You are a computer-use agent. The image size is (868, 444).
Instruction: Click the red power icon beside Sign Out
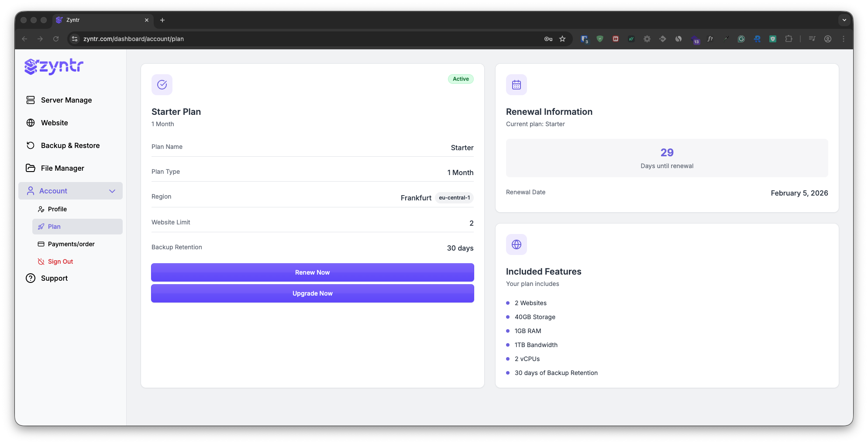(41, 262)
